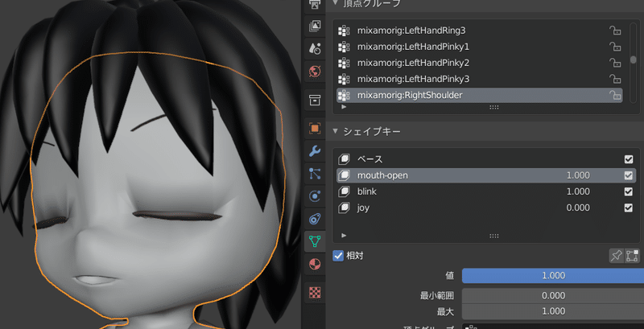Toggle lock on mixamorig:LeftHandPinky3 vertex group
Image resolution: width=644 pixels, height=329 pixels.
point(615,79)
